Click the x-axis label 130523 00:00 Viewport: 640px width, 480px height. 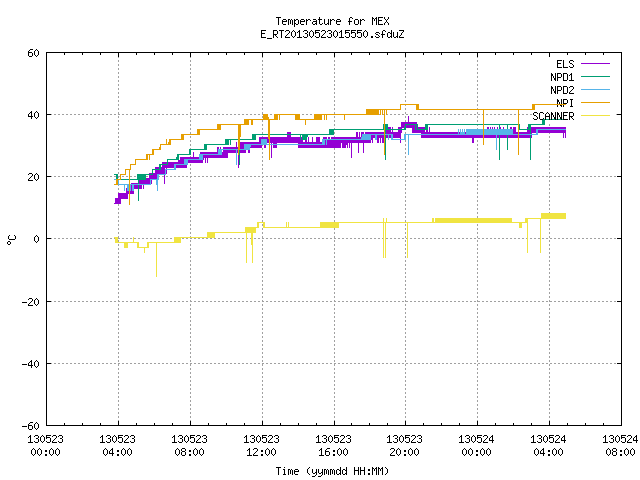pyautogui.click(x=45, y=446)
